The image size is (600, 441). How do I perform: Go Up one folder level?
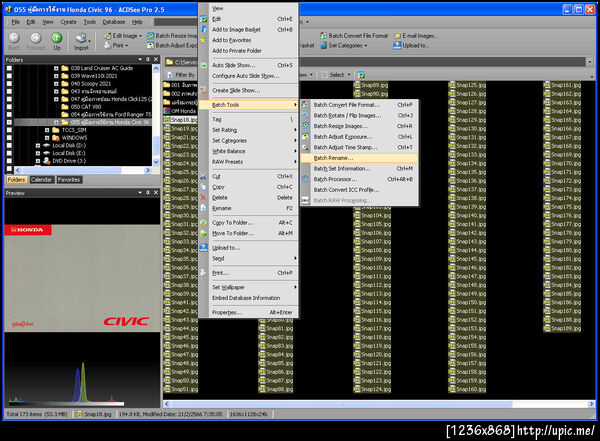click(57, 38)
